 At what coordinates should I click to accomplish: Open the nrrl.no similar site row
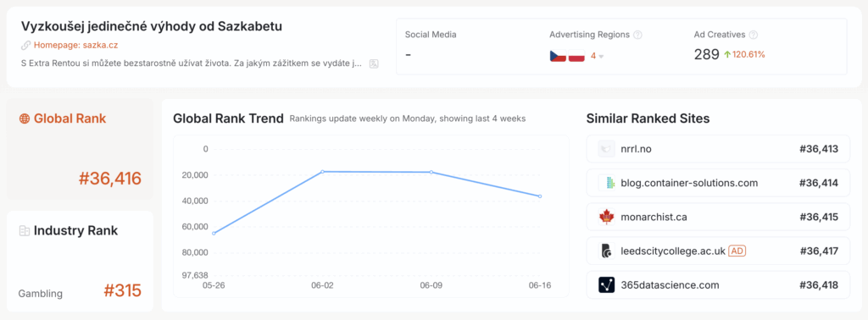[718, 149]
